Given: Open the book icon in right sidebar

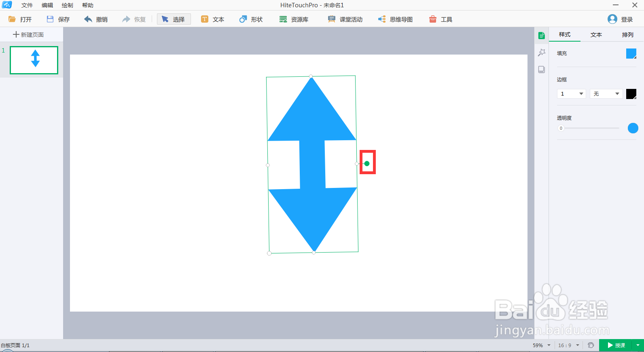Looking at the screenshot, I should coord(542,70).
